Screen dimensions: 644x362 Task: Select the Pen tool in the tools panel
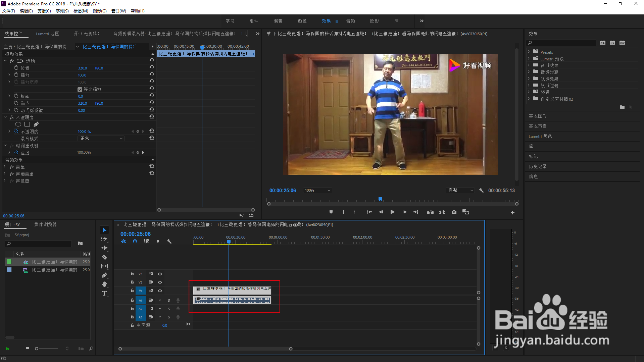[104, 275]
